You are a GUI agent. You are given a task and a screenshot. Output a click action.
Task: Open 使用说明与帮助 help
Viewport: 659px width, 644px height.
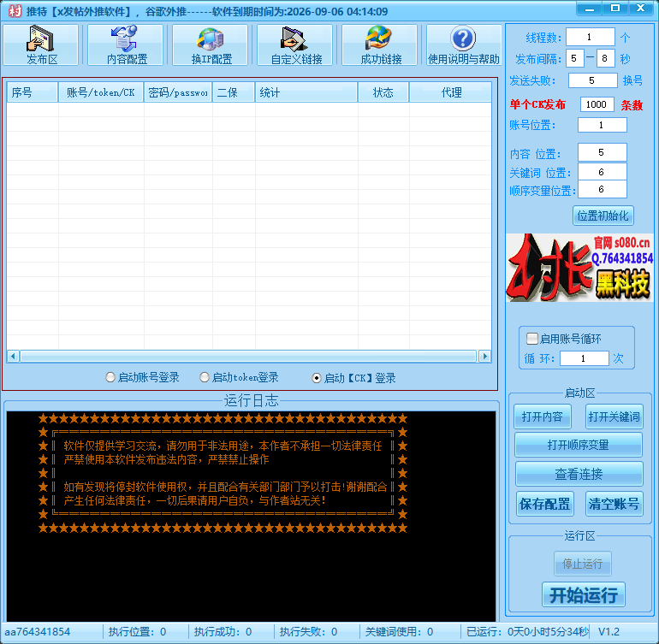[464, 45]
